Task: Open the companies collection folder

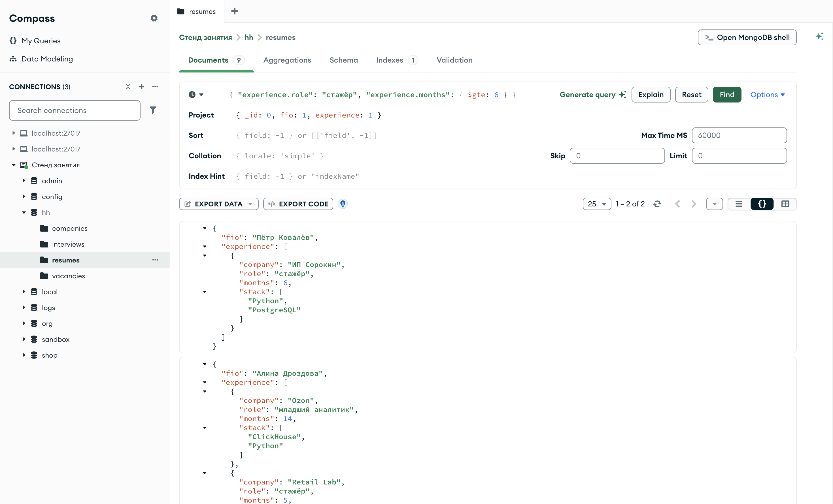Action: click(70, 228)
